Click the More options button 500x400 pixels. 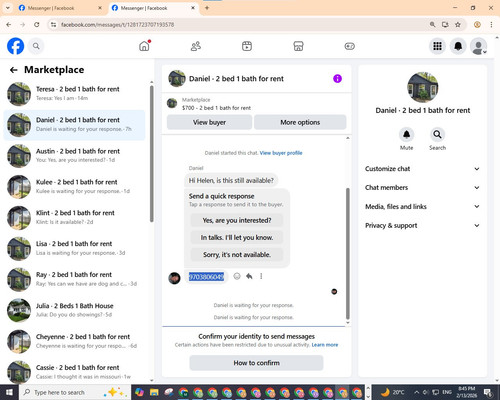click(x=300, y=122)
